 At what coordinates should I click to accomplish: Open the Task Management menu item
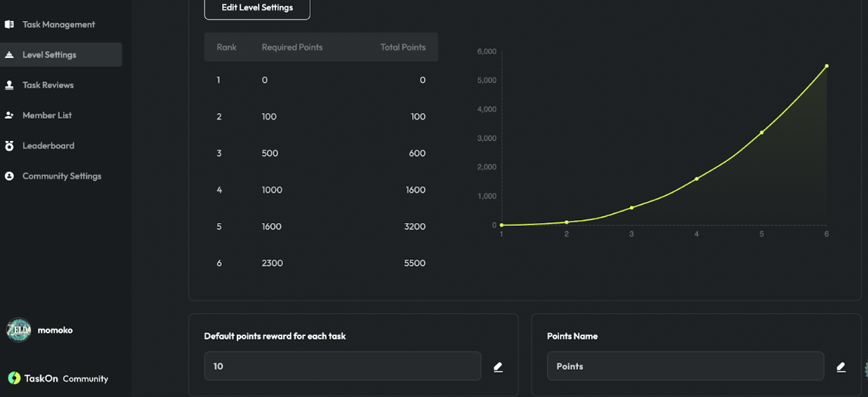point(58,25)
